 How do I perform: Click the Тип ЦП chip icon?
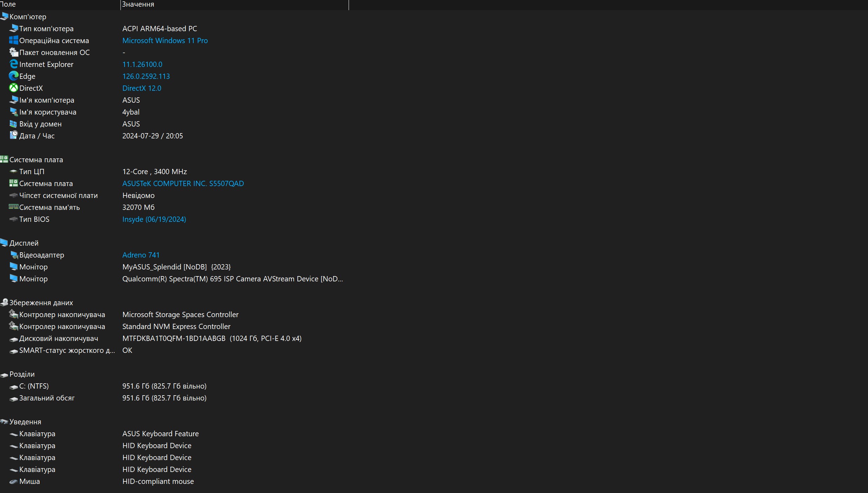pos(13,171)
